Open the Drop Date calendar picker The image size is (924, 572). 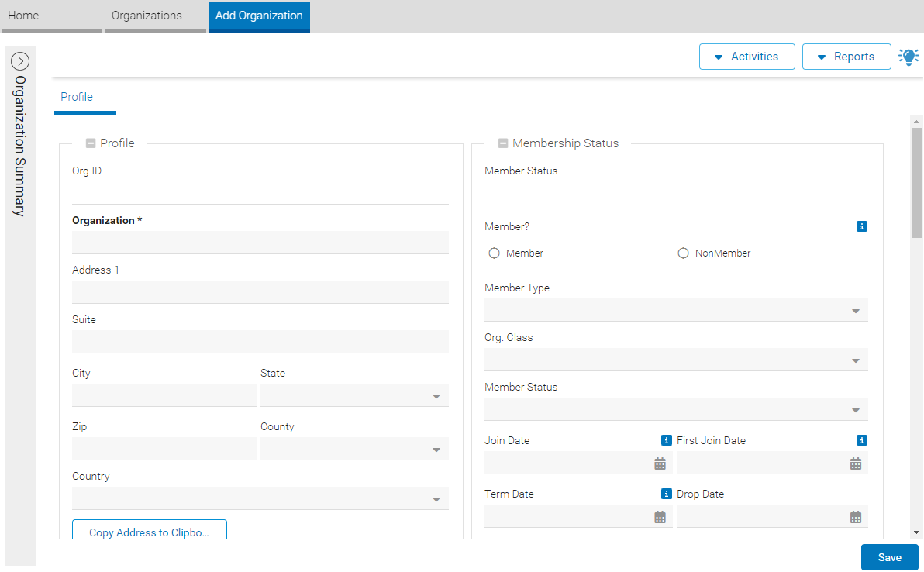[856, 517]
